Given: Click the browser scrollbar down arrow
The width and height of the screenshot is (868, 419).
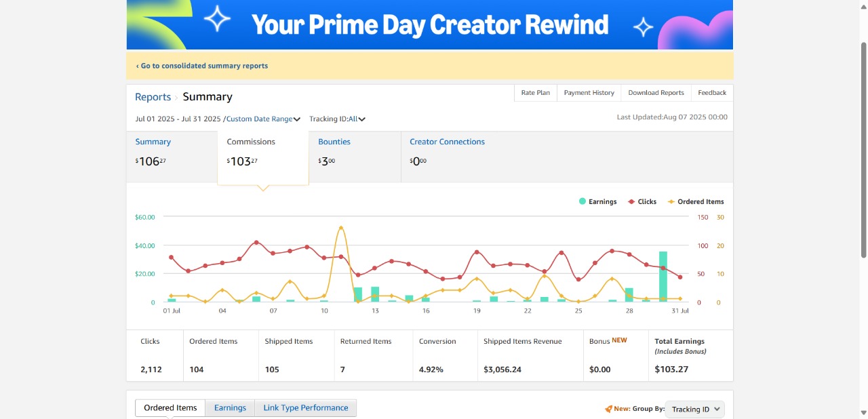Looking at the screenshot, I should pos(863,412).
